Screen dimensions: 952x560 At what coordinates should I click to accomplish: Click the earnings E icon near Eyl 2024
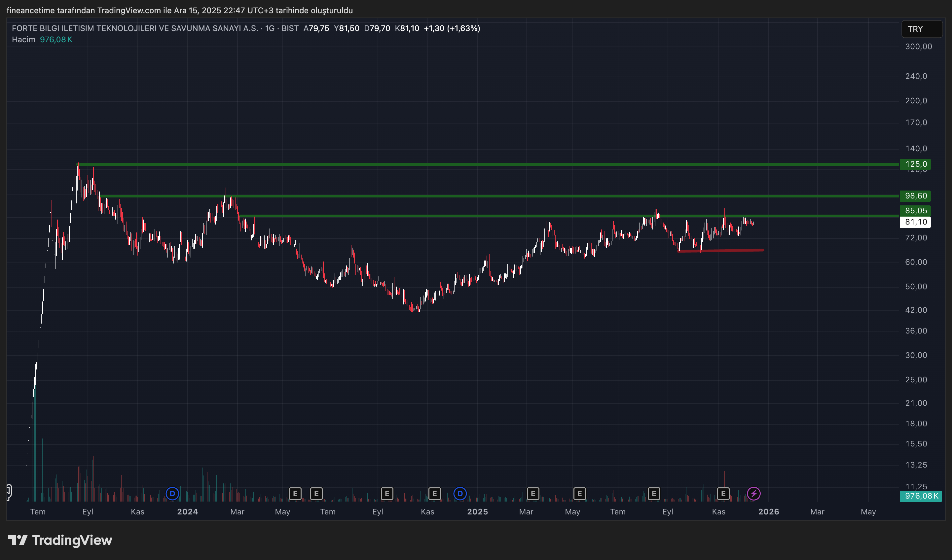387,493
